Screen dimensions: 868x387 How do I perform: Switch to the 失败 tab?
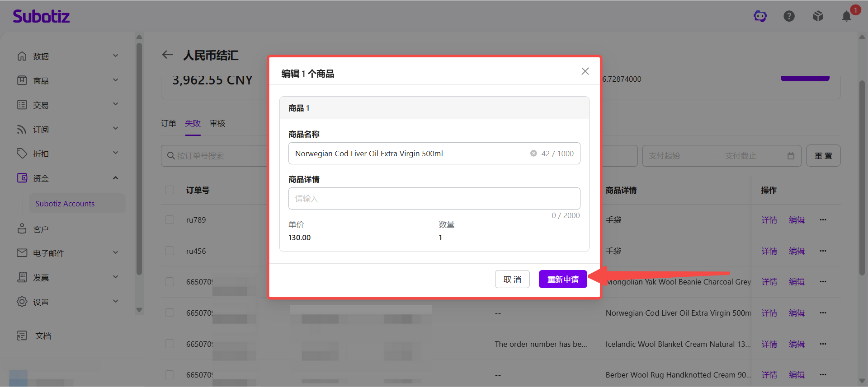click(x=193, y=123)
